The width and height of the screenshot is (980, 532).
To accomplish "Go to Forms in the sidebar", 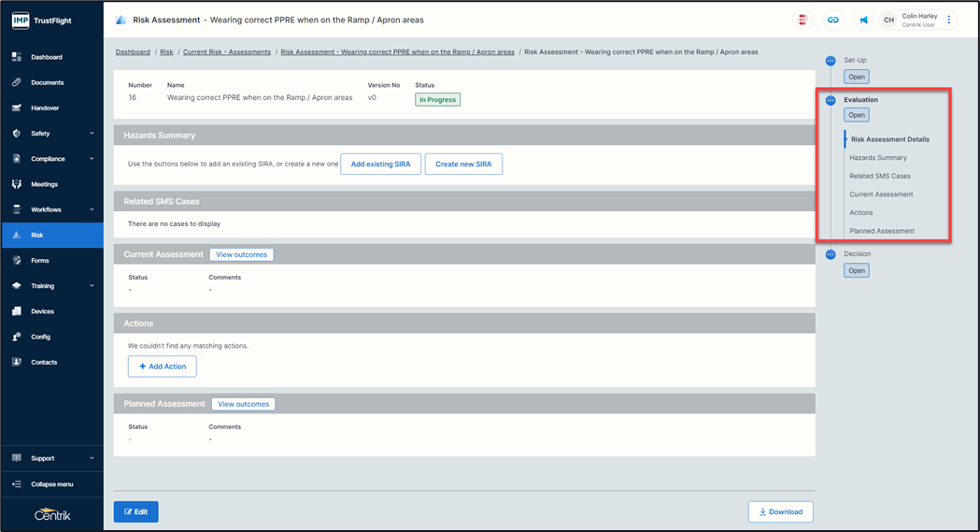I will [x=40, y=261].
